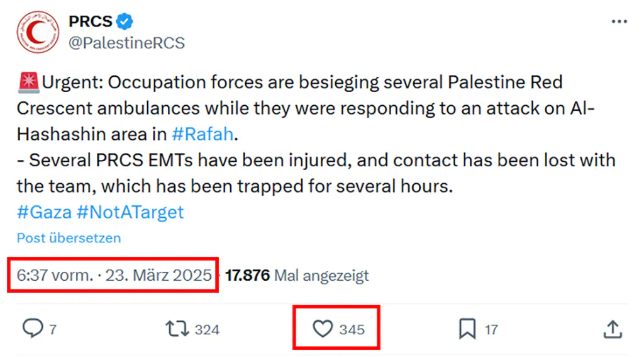Click the repost count 324
This screenshot has height=357, width=644.
(x=207, y=329)
